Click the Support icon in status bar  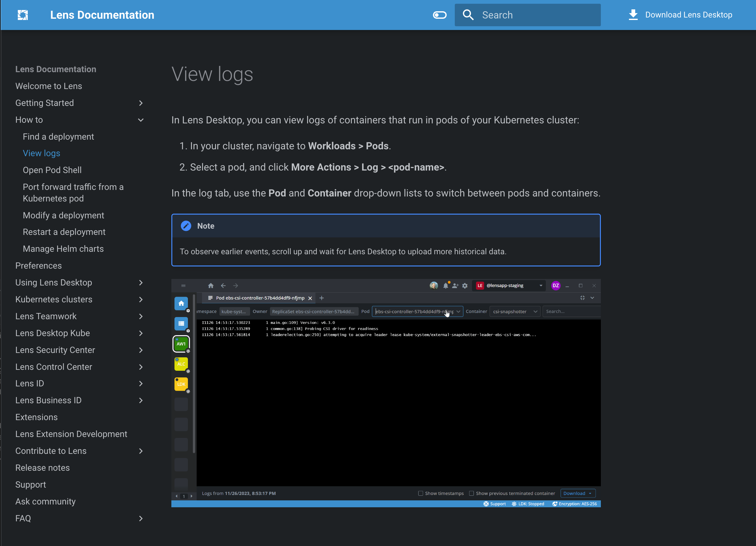(486, 504)
